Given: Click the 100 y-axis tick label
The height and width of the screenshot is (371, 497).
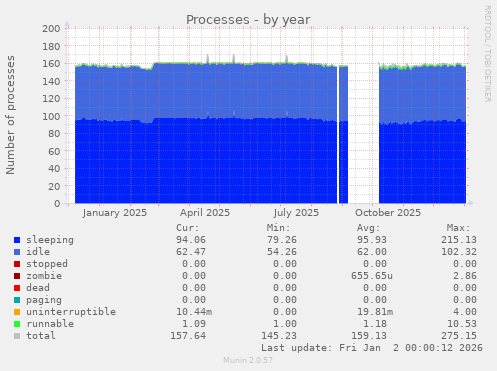Looking at the screenshot, I should click(51, 116).
